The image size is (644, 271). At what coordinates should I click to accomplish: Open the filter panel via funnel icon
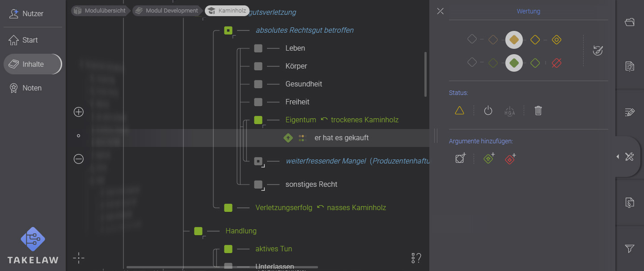click(x=629, y=248)
